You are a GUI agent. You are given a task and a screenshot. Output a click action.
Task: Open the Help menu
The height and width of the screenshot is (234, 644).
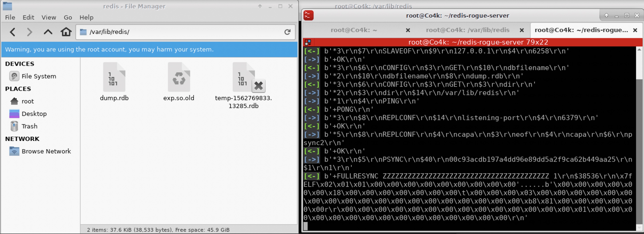click(x=86, y=17)
